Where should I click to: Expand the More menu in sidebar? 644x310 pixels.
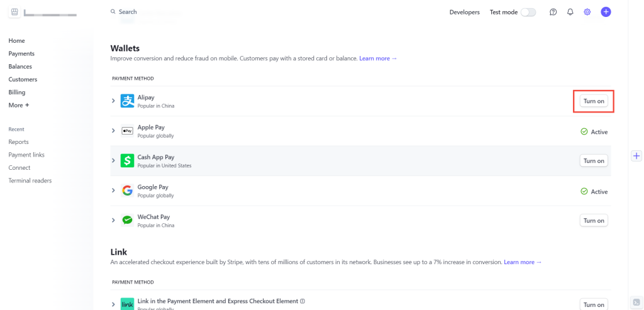(19, 105)
